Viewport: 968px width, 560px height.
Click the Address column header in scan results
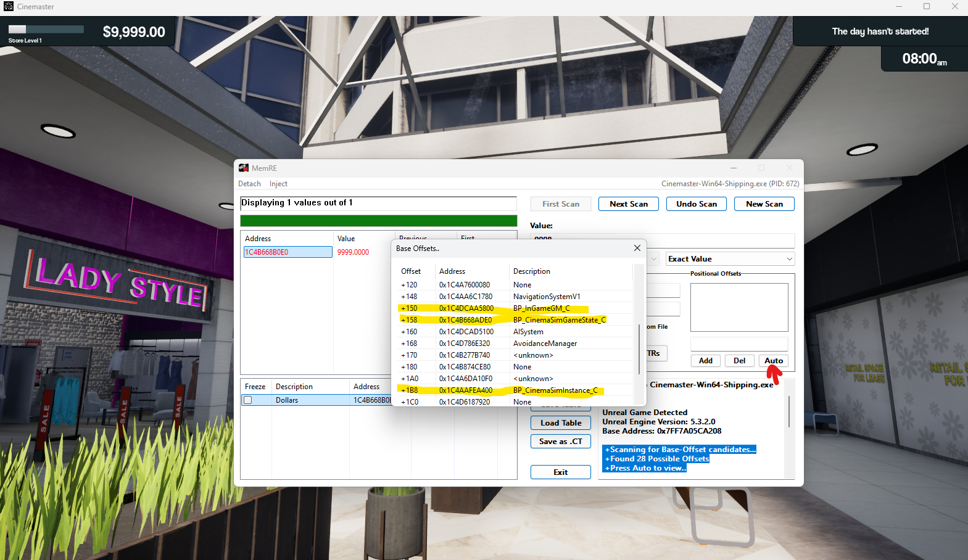pos(258,239)
